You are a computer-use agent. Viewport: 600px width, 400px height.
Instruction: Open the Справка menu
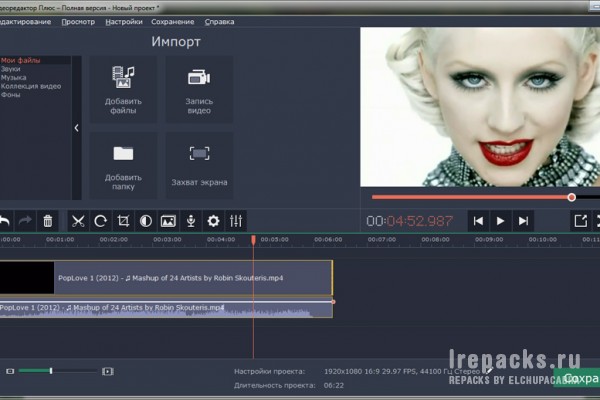coord(219,22)
